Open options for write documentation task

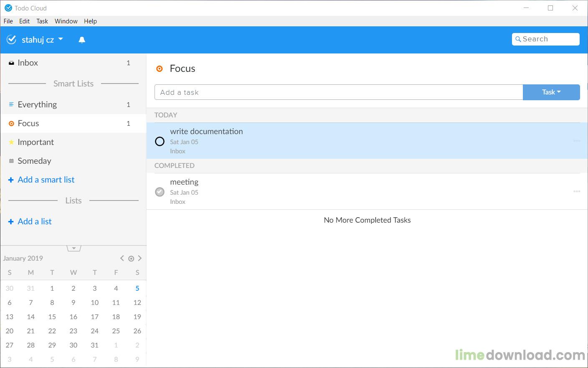(x=577, y=141)
